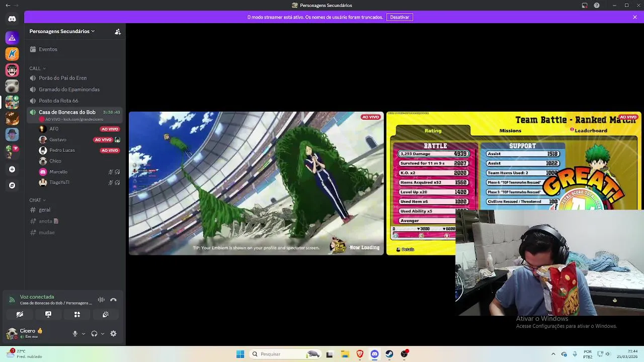The image size is (644, 362).
Task: Open File Explorer from taskbar
Action: click(x=345, y=354)
